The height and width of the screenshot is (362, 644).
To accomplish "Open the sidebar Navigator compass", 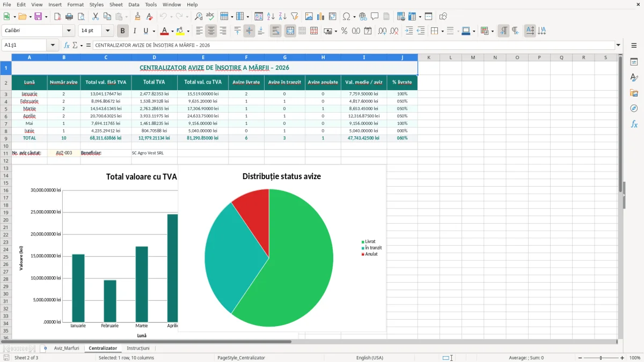I will [x=634, y=108].
